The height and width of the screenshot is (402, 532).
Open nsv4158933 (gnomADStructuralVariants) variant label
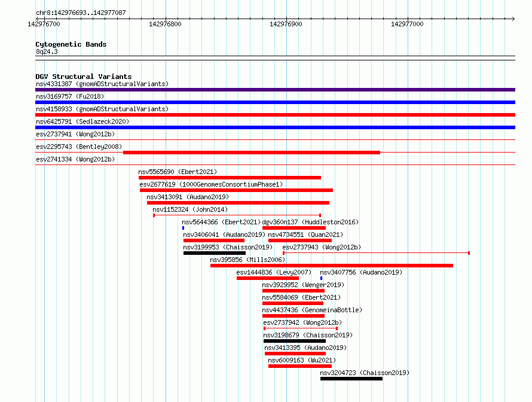(102, 109)
